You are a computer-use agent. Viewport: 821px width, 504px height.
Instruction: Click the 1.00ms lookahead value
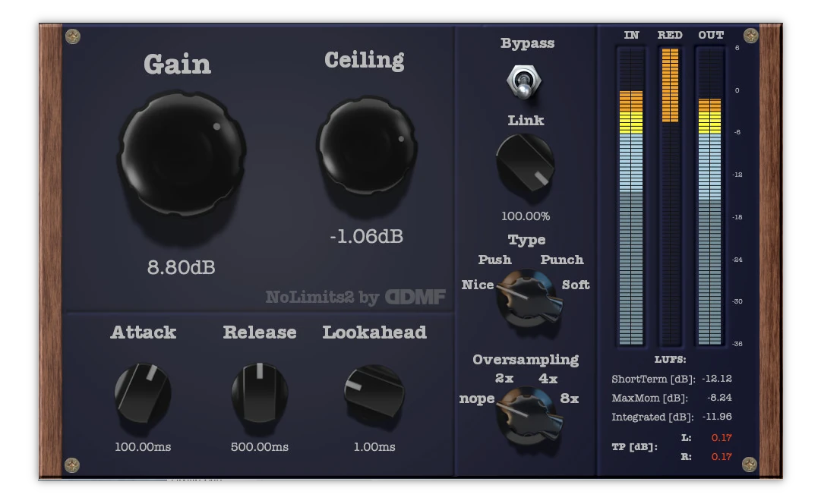374,447
